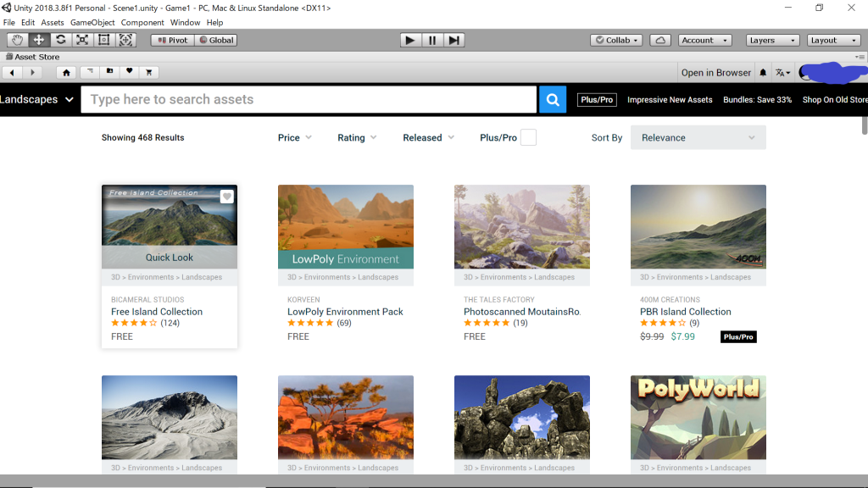Open the Help menu
This screenshot has height=488, width=868.
tap(214, 22)
